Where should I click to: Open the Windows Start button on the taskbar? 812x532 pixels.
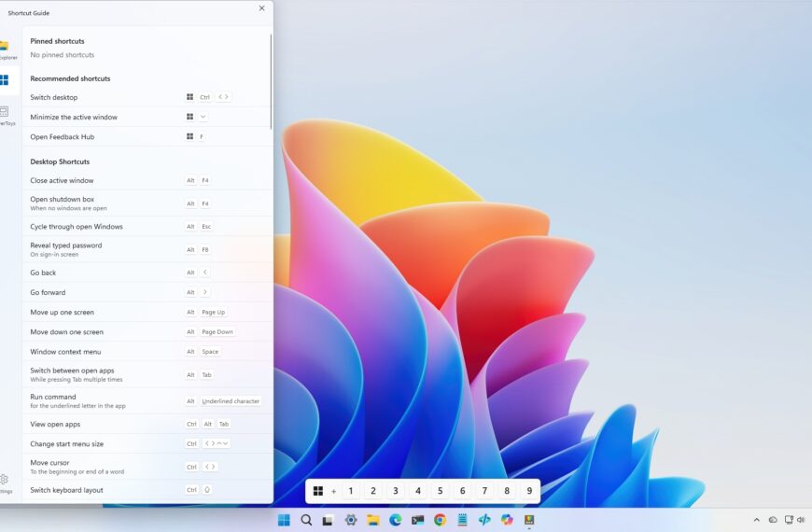coord(284,520)
